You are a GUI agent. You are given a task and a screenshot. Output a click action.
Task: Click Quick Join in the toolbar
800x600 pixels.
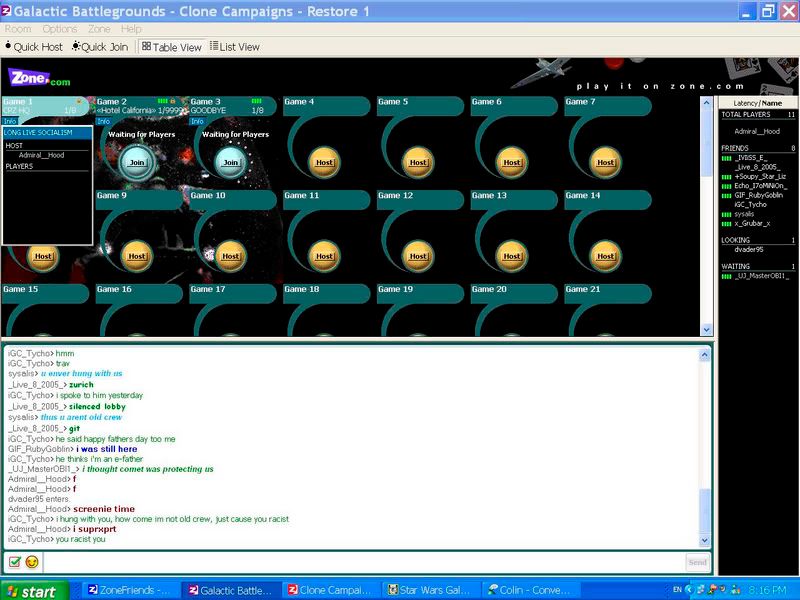tap(100, 47)
